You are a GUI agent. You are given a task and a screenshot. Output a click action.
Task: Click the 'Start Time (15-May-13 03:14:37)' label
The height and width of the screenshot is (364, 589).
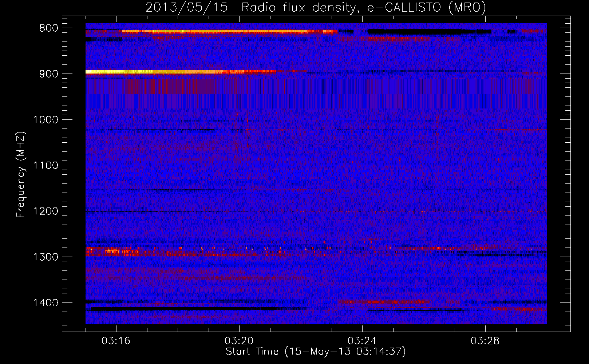click(315, 352)
